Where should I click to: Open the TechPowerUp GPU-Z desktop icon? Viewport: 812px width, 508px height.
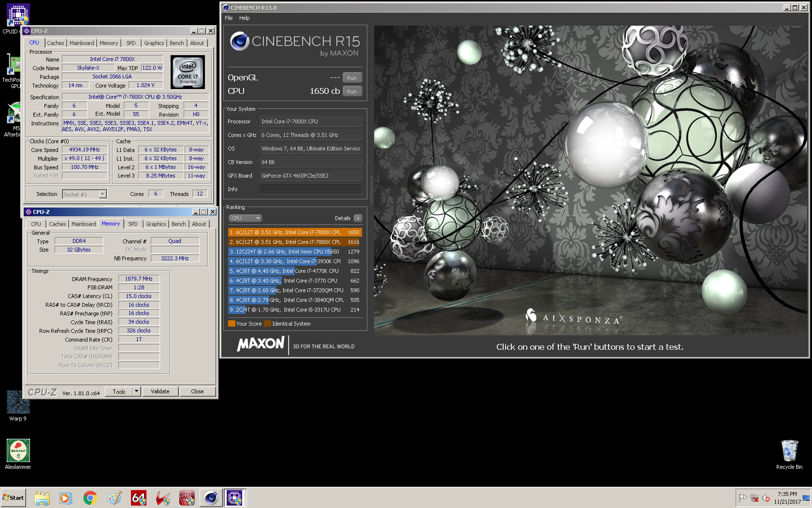pyautogui.click(x=13, y=70)
